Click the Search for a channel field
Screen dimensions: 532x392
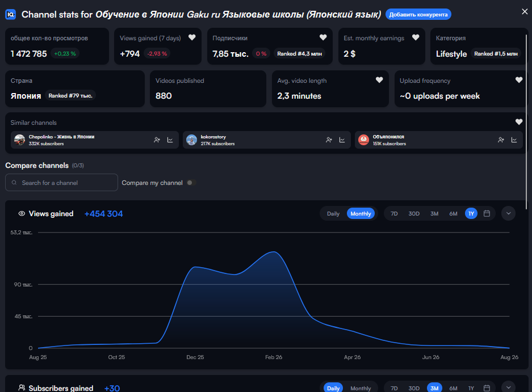(61, 183)
